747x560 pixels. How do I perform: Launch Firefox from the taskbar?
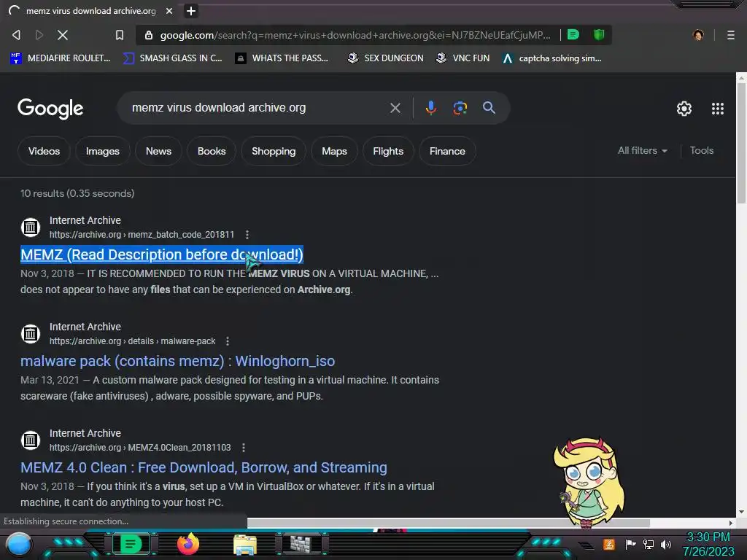click(x=187, y=544)
